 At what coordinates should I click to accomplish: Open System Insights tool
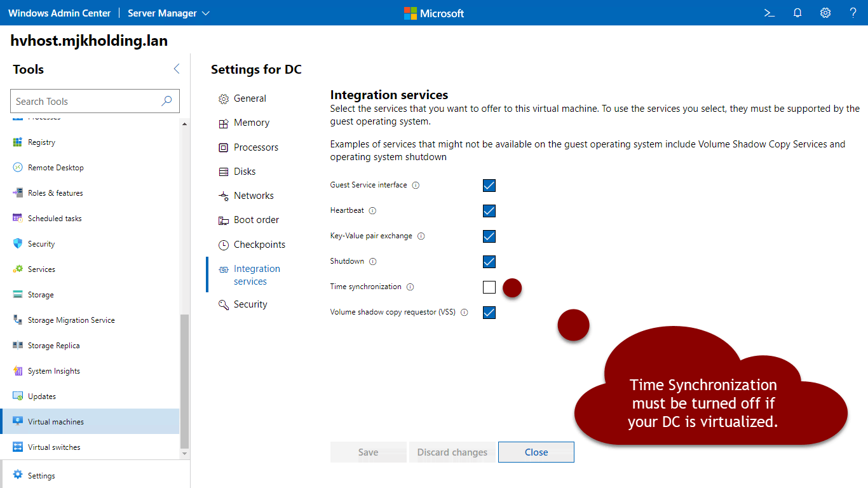pyautogui.click(x=90, y=371)
